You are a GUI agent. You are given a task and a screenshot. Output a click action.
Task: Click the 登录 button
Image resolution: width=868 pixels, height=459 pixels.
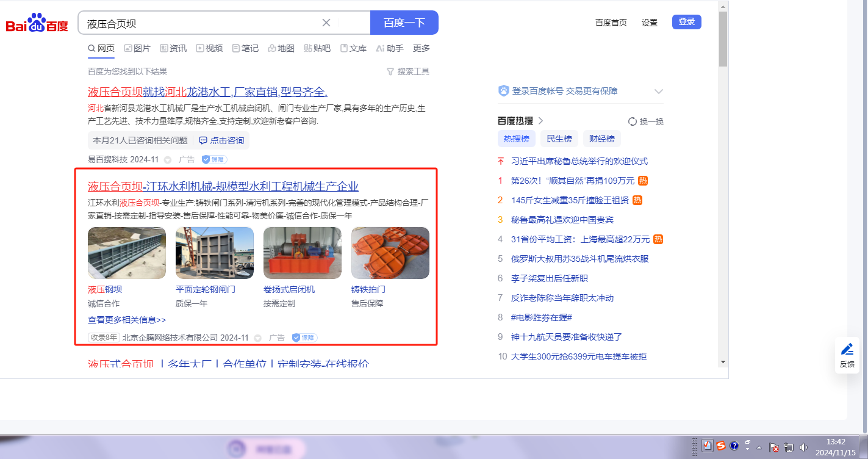[x=687, y=22]
